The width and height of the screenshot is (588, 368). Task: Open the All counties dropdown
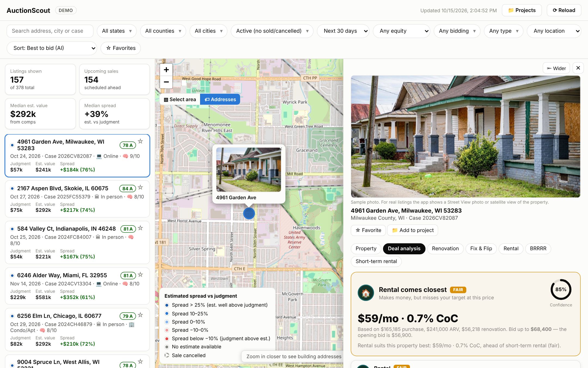163,31
